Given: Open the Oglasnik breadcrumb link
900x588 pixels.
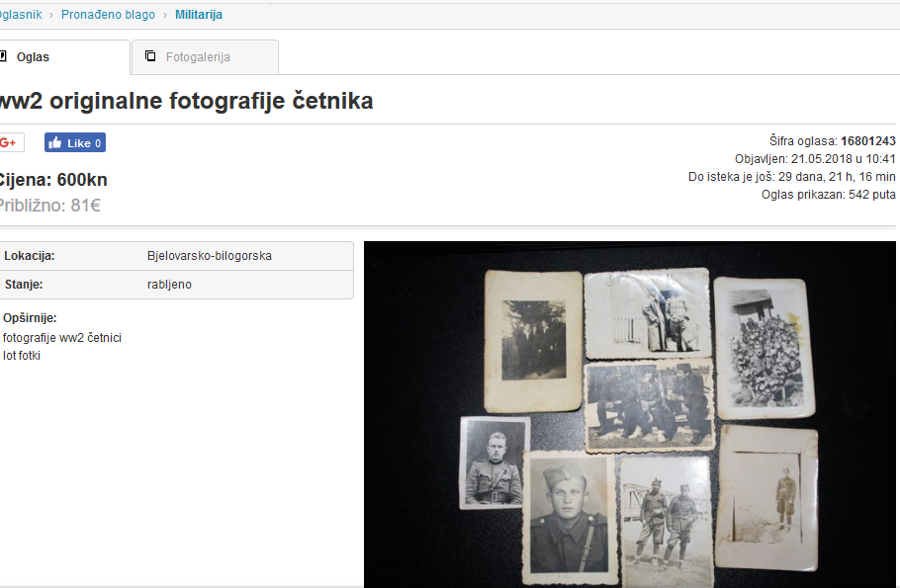Looking at the screenshot, I should 21,15.
